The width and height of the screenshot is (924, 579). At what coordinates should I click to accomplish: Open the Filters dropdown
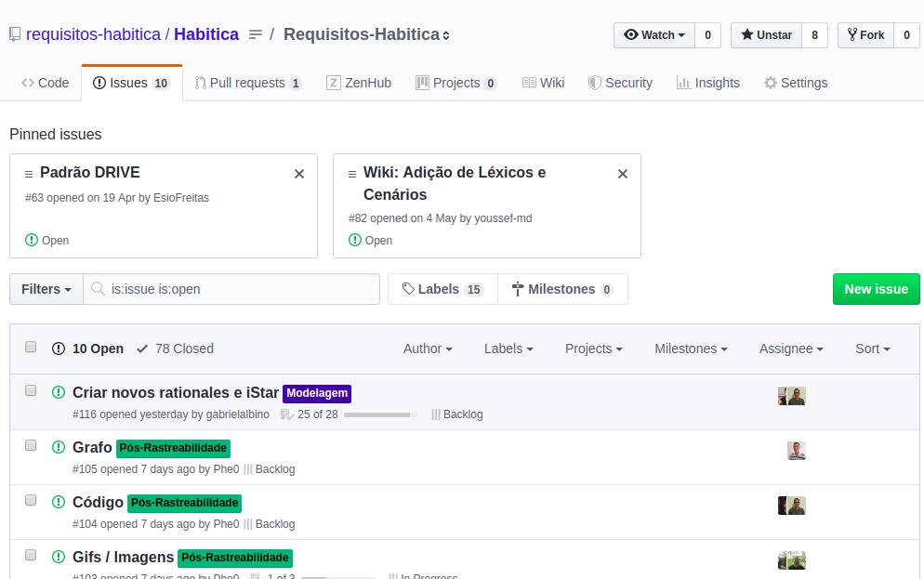[x=46, y=289]
